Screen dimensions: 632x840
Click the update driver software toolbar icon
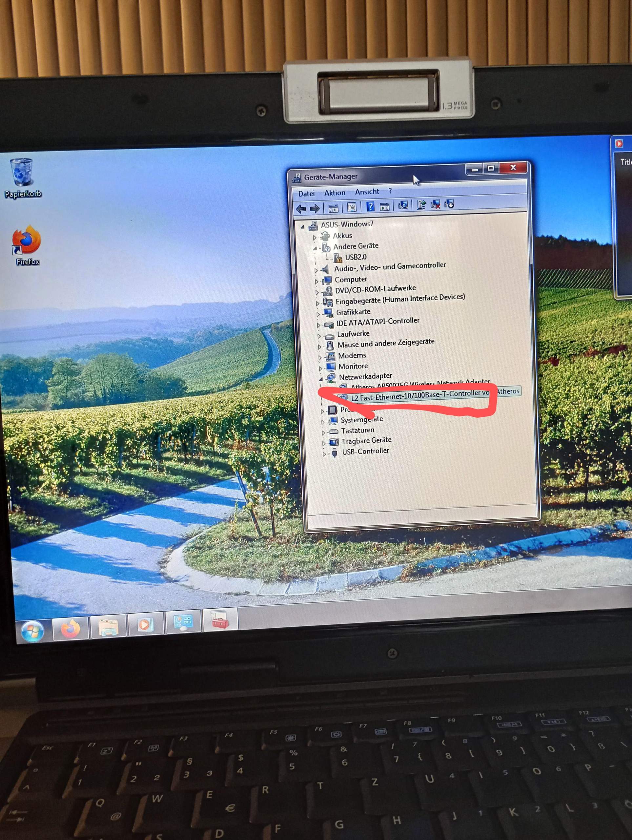pyautogui.click(x=421, y=205)
